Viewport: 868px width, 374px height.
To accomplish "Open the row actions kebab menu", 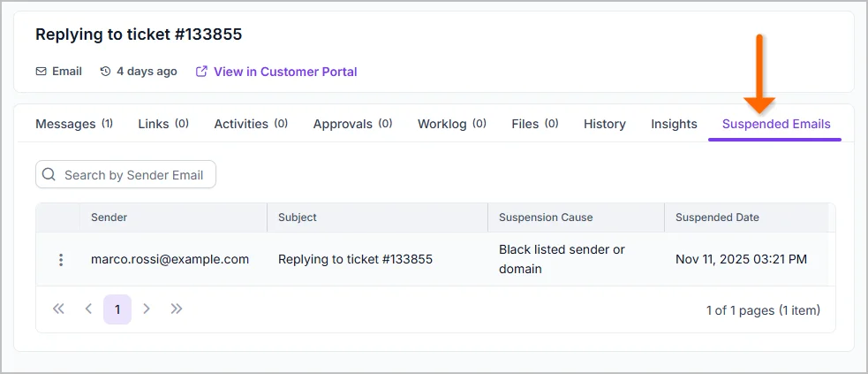I will (x=61, y=260).
